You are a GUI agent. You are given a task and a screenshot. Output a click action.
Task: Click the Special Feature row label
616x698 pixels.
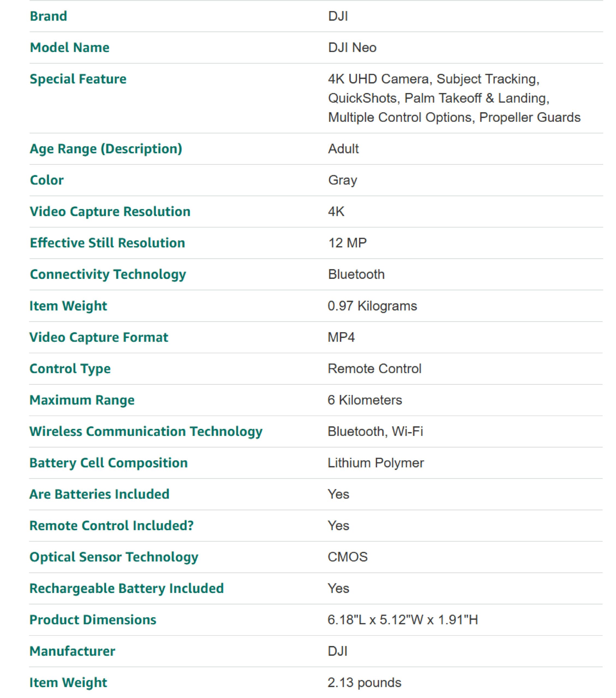78,79
